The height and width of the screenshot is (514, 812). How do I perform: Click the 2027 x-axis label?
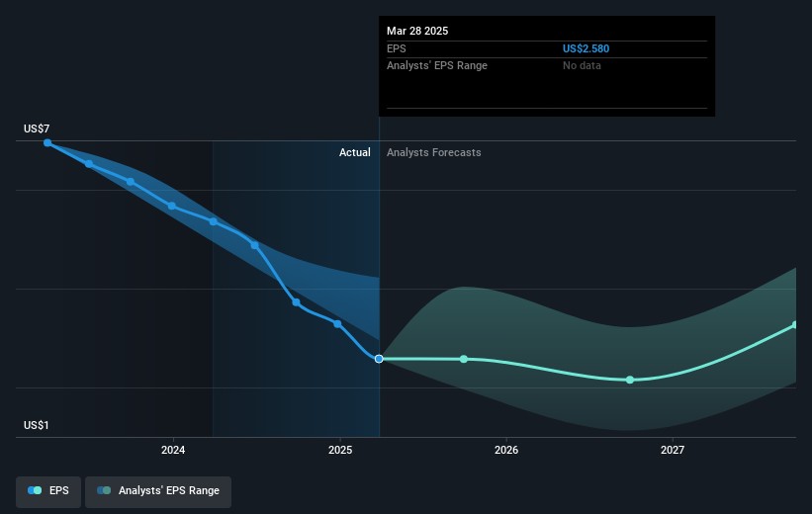tap(672, 451)
